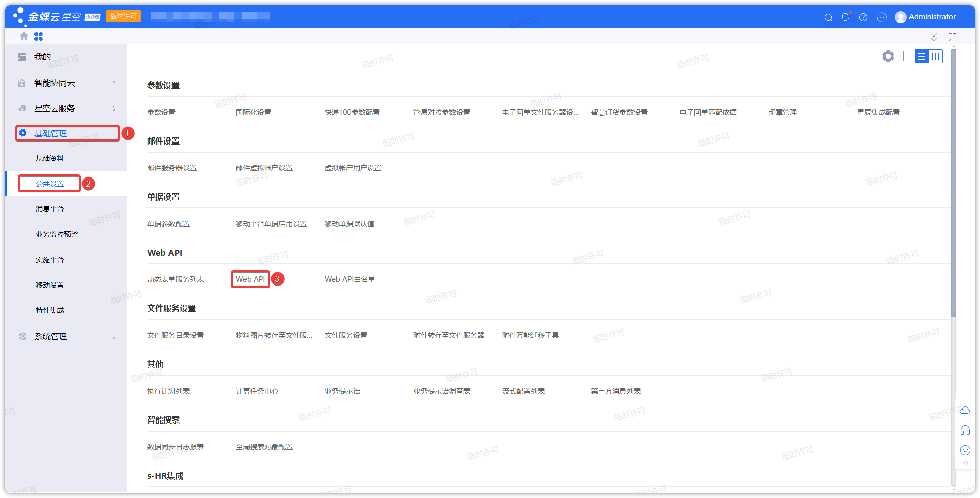The image size is (980, 498).
Task: Switch to column layout view toggle
Action: click(936, 56)
